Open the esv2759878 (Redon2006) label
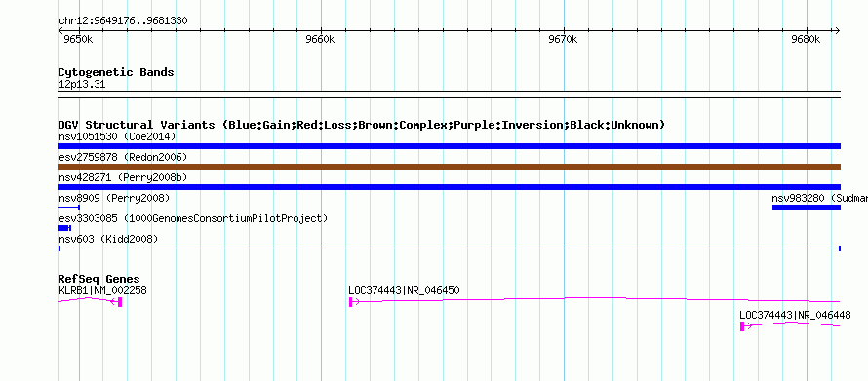The width and height of the screenshot is (868, 381). pos(123,157)
